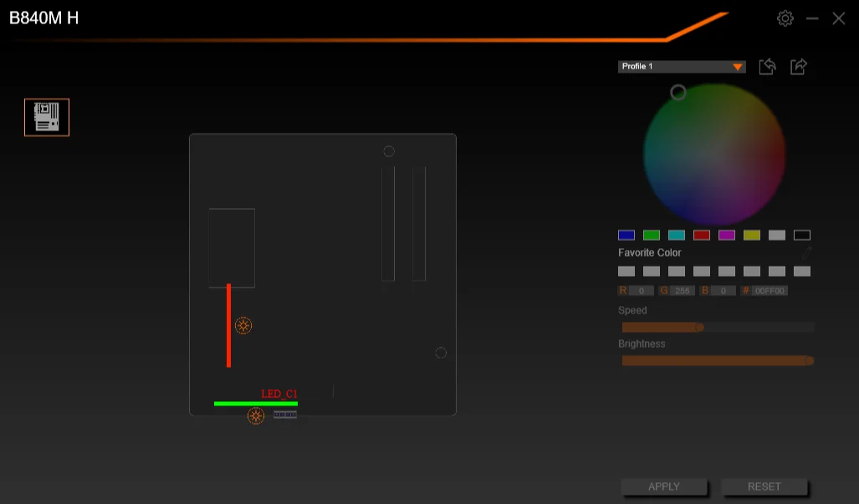Screen dimensions: 859x504
Task: Click the LED header connector icon on the board
Action: click(x=285, y=415)
